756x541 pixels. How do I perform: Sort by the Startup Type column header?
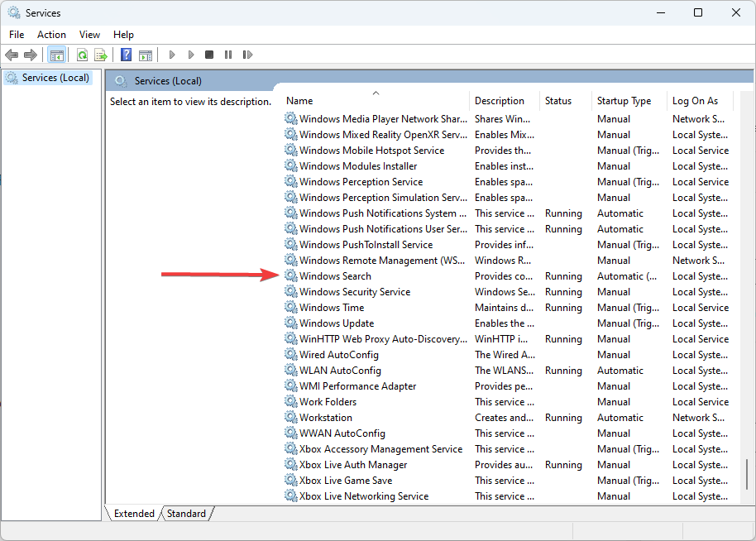point(629,101)
